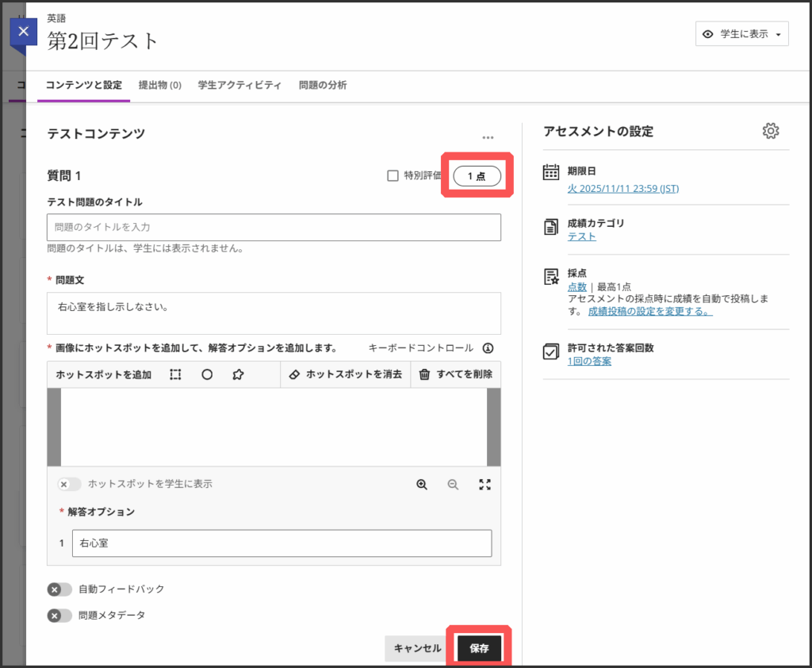This screenshot has width=812, height=668.
Task: Select the polygon hotspot shape tool
Action: coord(238,374)
